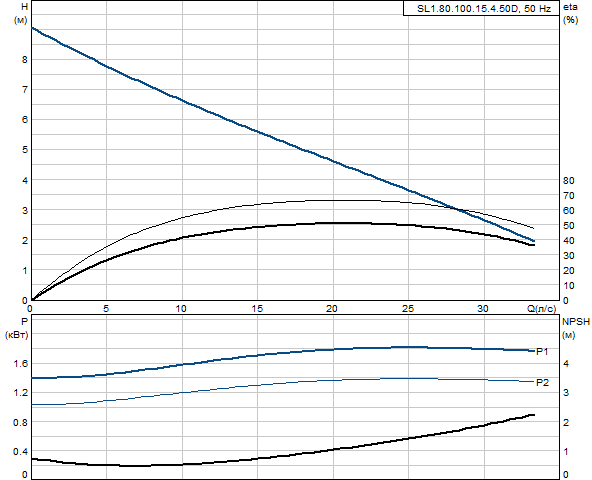Click the P power axis title
The height and width of the screenshot is (480, 592).
(25, 322)
